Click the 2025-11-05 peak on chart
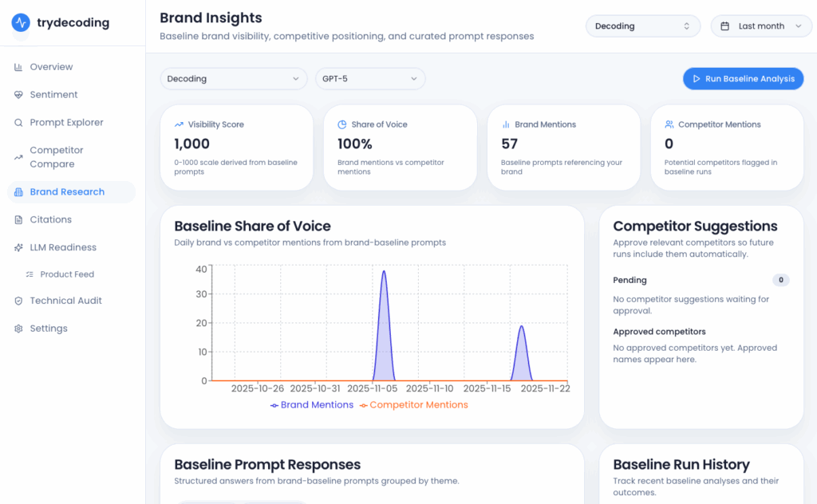This screenshot has height=504, width=817. tap(384, 273)
